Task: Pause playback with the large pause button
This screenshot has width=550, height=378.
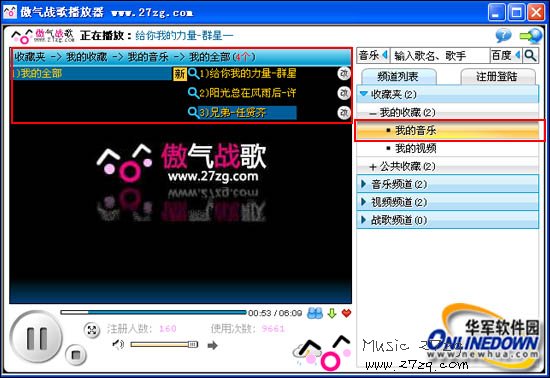Action: pos(36,337)
